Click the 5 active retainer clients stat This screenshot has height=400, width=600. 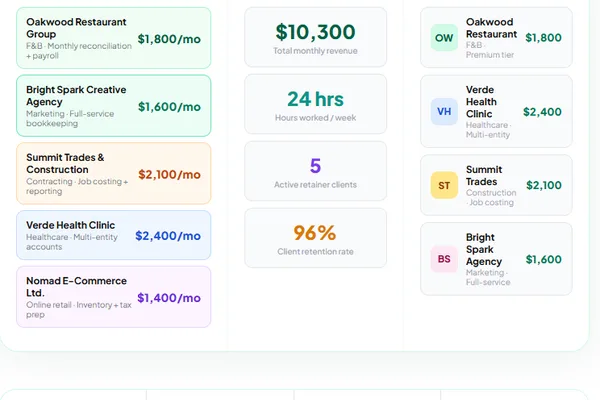[x=315, y=171]
